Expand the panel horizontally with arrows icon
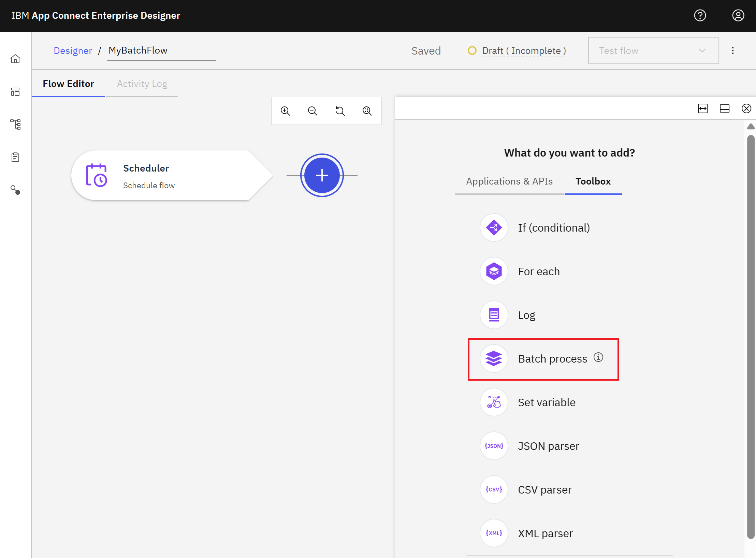Image resolution: width=756 pixels, height=558 pixels. [703, 108]
